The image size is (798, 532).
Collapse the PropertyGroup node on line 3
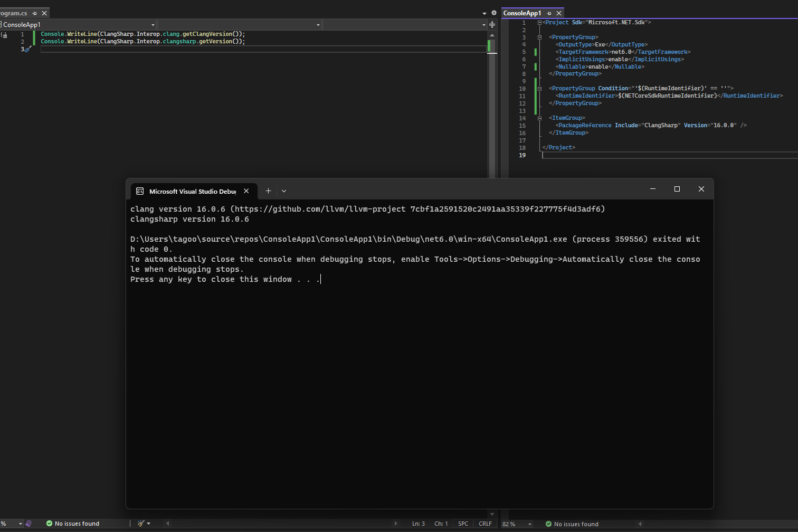pyautogui.click(x=539, y=37)
